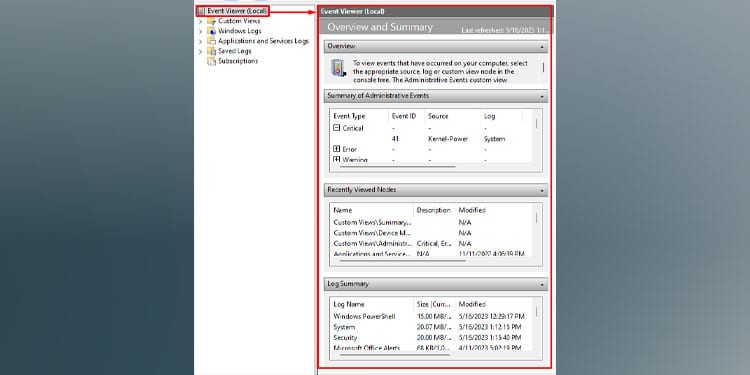The width and height of the screenshot is (750, 375).
Task: Click Recently Viewed Nodes horizontal scrollbar
Action: point(403,261)
